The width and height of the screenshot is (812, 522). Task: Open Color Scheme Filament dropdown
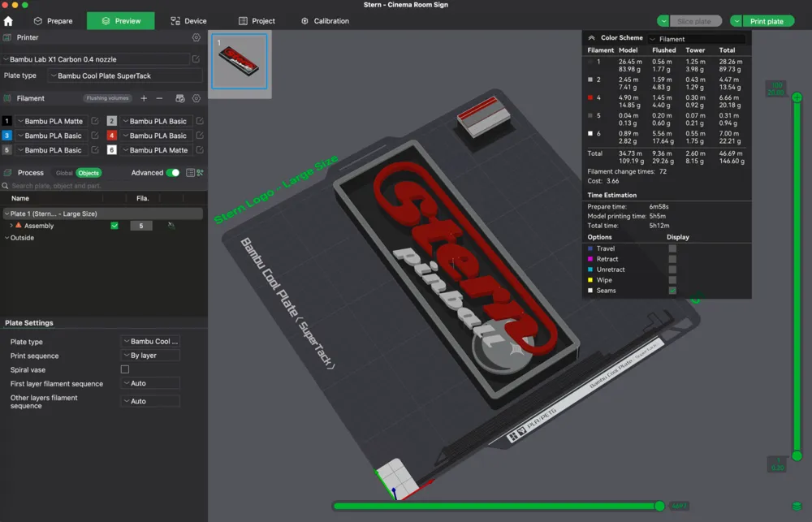697,39
